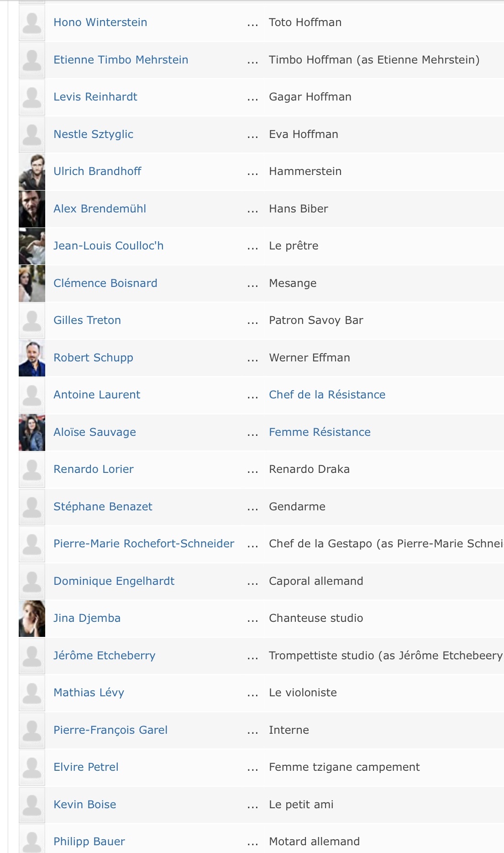Go to Levis Reinhardt's profile

tap(95, 97)
